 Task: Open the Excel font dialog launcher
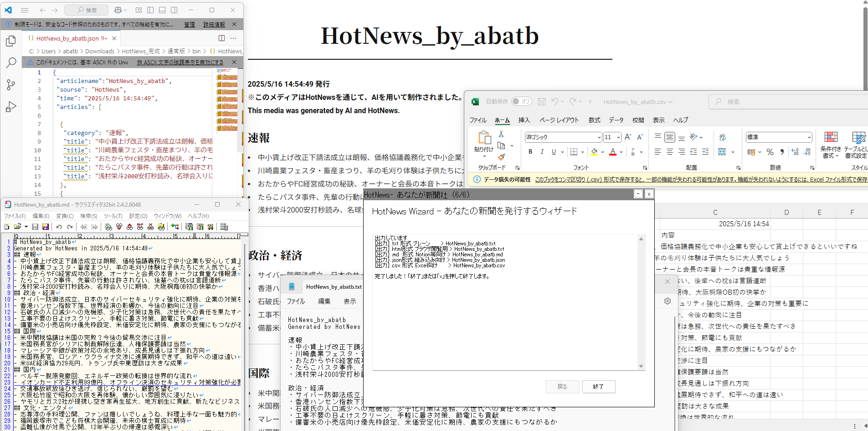click(645, 168)
